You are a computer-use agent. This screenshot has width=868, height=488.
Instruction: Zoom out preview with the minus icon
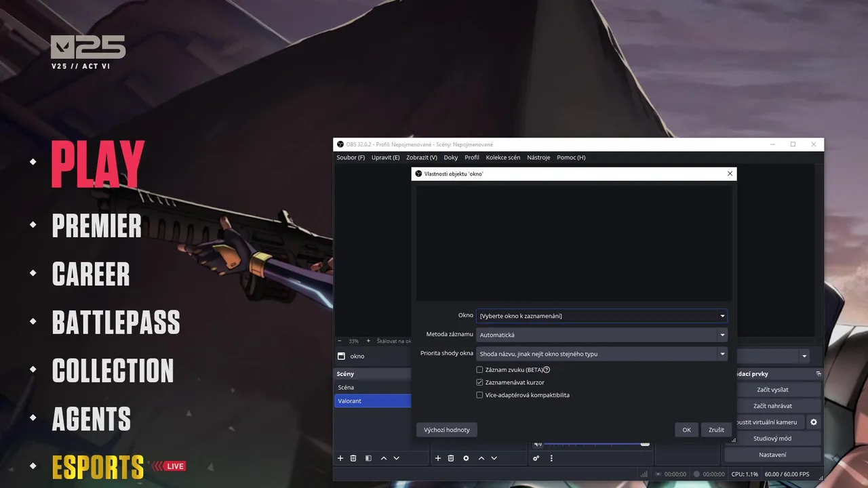click(x=340, y=341)
